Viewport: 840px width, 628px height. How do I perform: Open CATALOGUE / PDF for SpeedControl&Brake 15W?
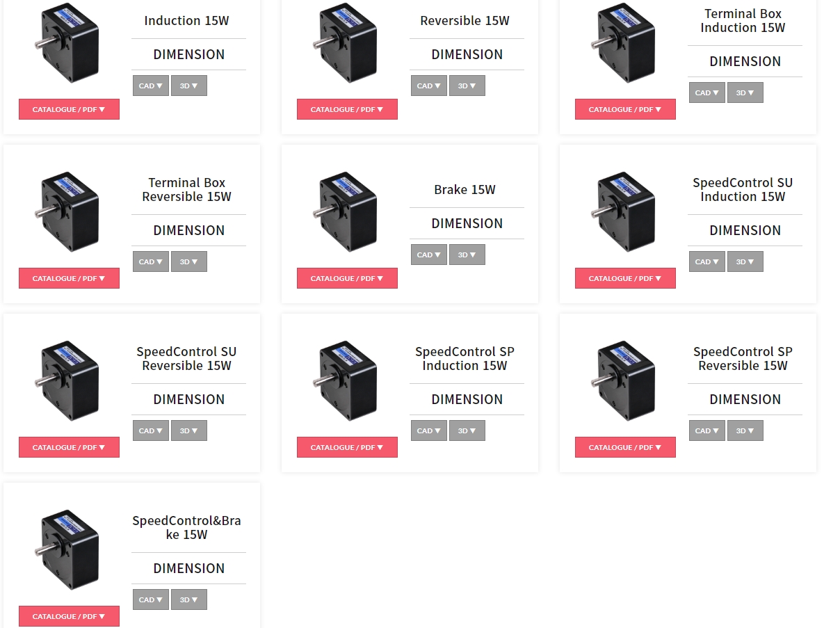tap(69, 616)
